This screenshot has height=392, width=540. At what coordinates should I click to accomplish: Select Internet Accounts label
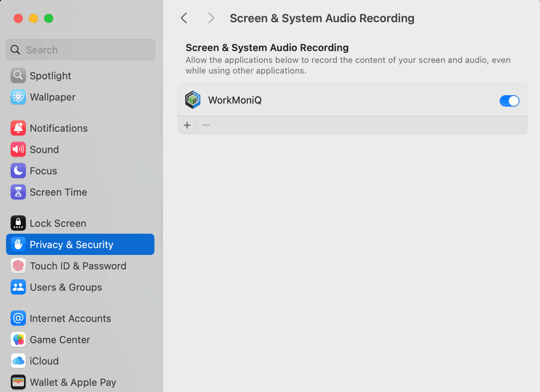pos(70,318)
